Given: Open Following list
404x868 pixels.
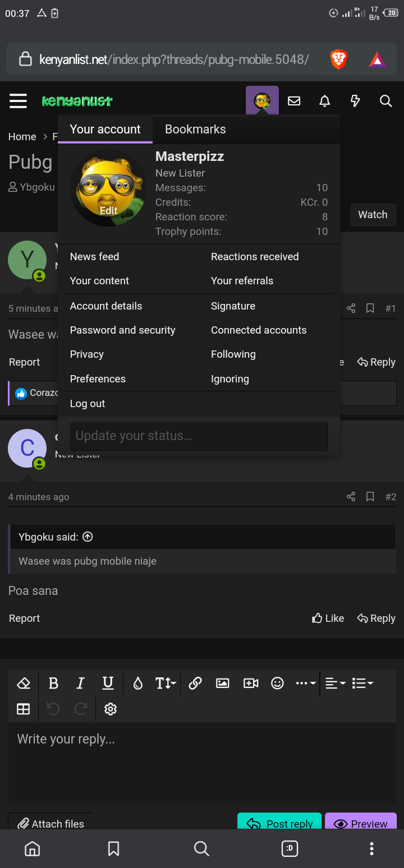Looking at the screenshot, I should coord(233,354).
